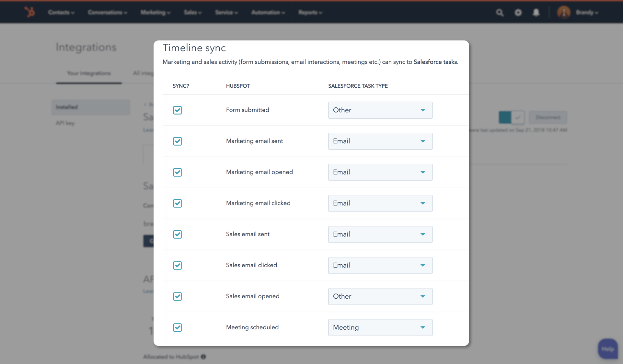Image resolution: width=623 pixels, height=364 pixels.
Task: Uncheck sync for Marketing email opened
Action: pyautogui.click(x=178, y=172)
